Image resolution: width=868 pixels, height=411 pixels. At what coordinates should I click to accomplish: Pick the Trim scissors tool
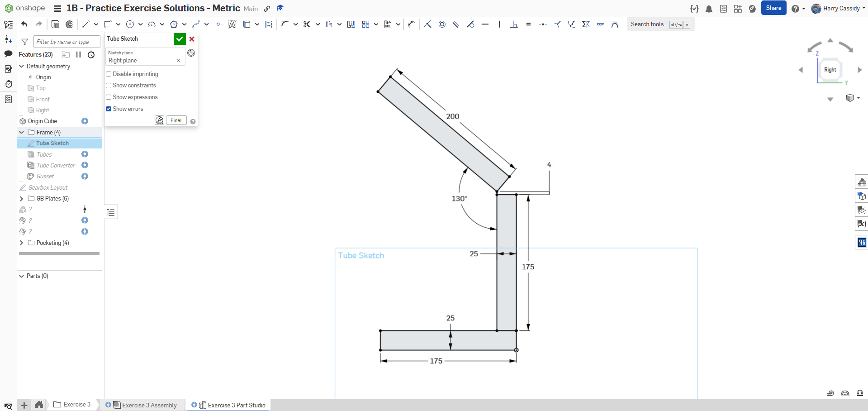pyautogui.click(x=307, y=24)
